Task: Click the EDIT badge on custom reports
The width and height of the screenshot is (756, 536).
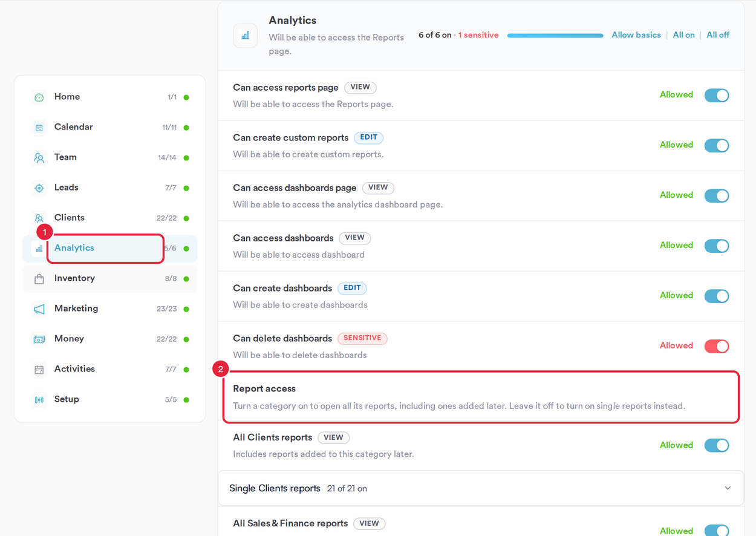Action: [369, 137]
